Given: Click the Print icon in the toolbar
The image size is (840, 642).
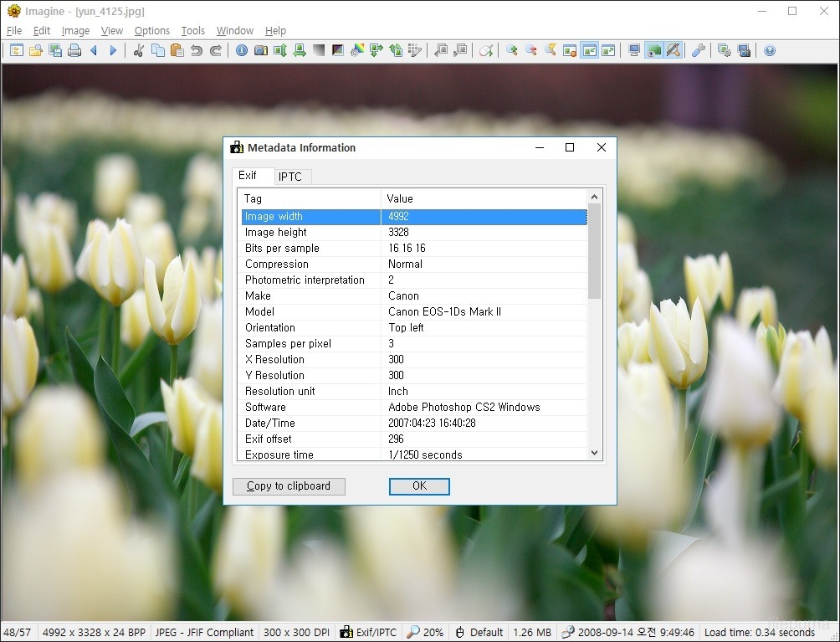Looking at the screenshot, I should point(74,50).
